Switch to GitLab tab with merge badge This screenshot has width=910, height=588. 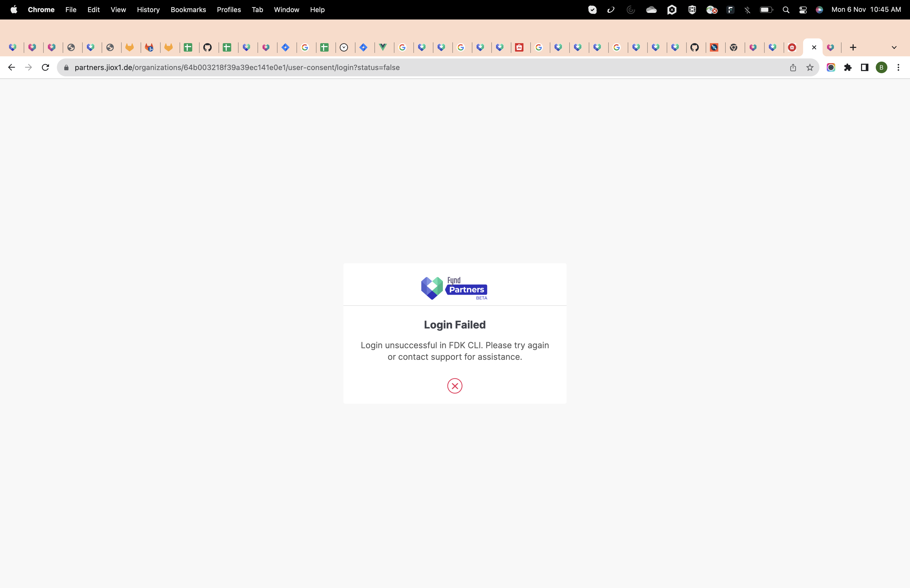click(149, 47)
